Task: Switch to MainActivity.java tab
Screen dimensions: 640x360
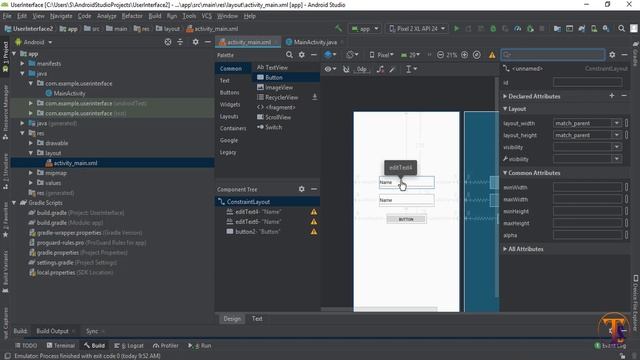Action: pyautogui.click(x=315, y=42)
